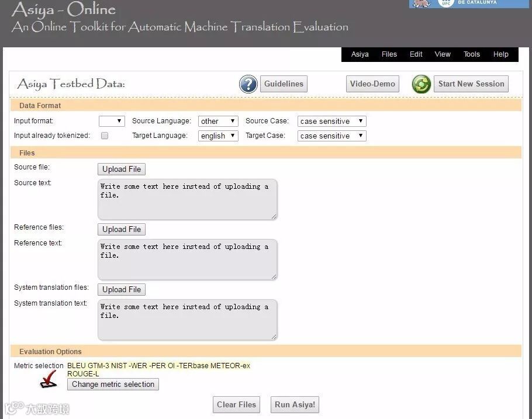Open the Target Case dropdown
Viewport: 532px width, 419px height.
tap(332, 136)
